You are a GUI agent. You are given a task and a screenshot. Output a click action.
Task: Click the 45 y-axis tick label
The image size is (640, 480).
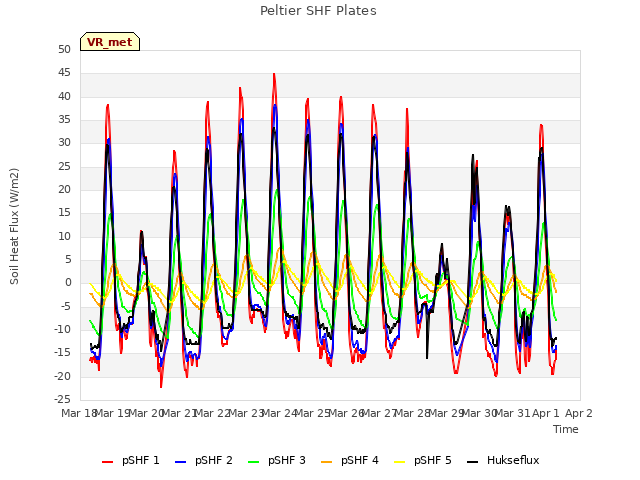point(64,73)
